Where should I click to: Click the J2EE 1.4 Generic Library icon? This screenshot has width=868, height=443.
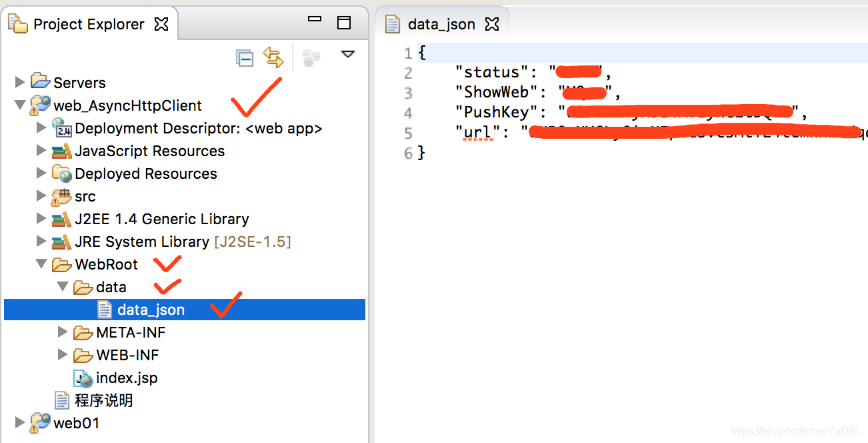click(62, 218)
